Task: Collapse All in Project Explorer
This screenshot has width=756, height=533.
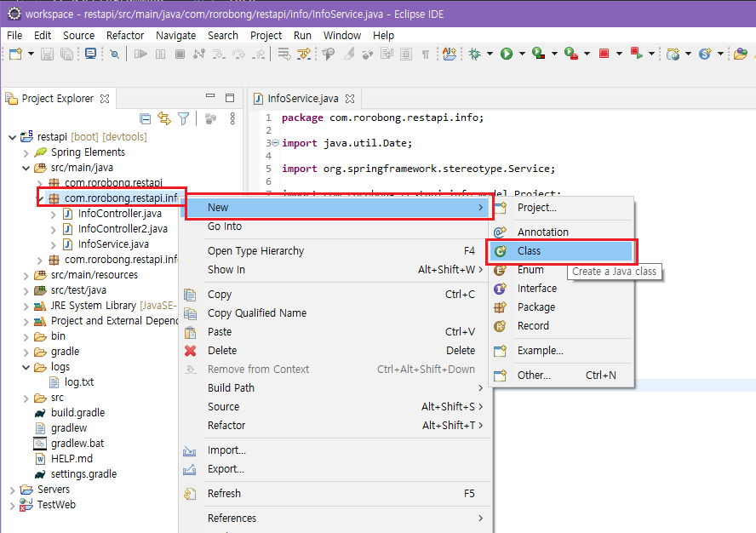Action: coord(145,118)
